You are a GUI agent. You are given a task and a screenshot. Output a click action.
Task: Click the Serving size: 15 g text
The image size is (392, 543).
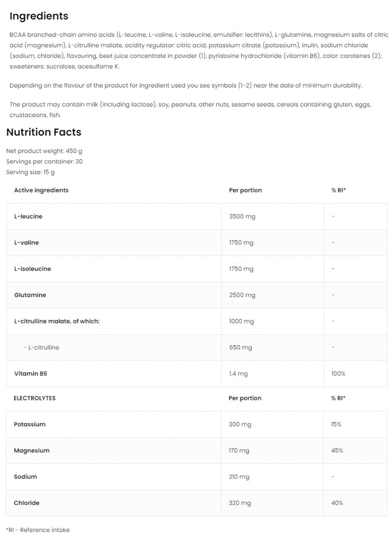tap(30, 172)
